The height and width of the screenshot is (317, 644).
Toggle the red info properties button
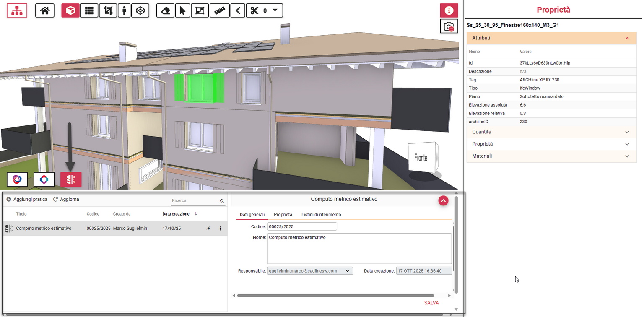point(449,10)
